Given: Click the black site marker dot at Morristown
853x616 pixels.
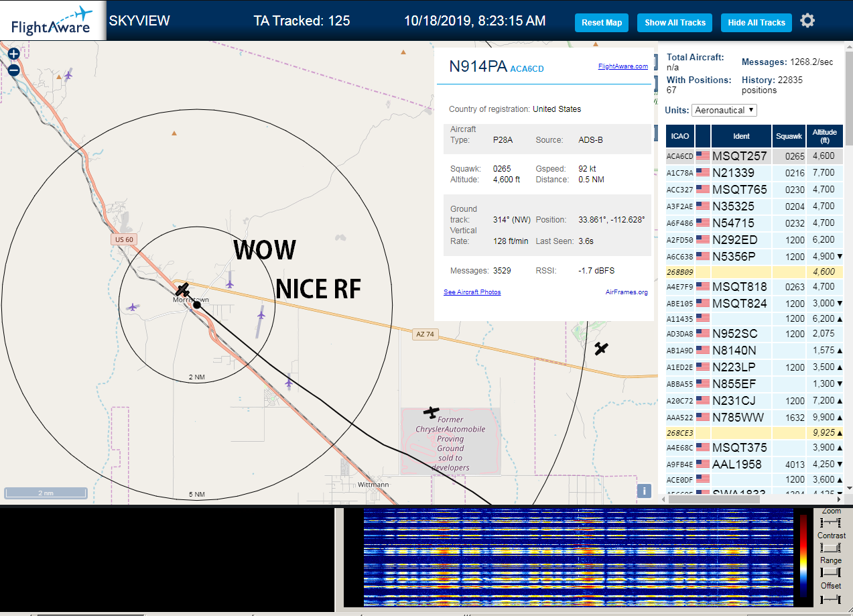Looking at the screenshot, I should [197, 305].
